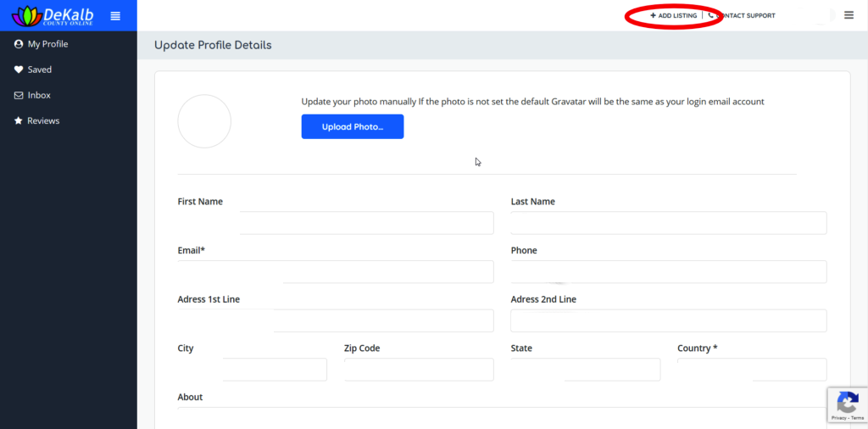Image resolution: width=868 pixels, height=429 pixels.
Task: Toggle the sidebar hamburger menu icon
Action: coord(116,15)
